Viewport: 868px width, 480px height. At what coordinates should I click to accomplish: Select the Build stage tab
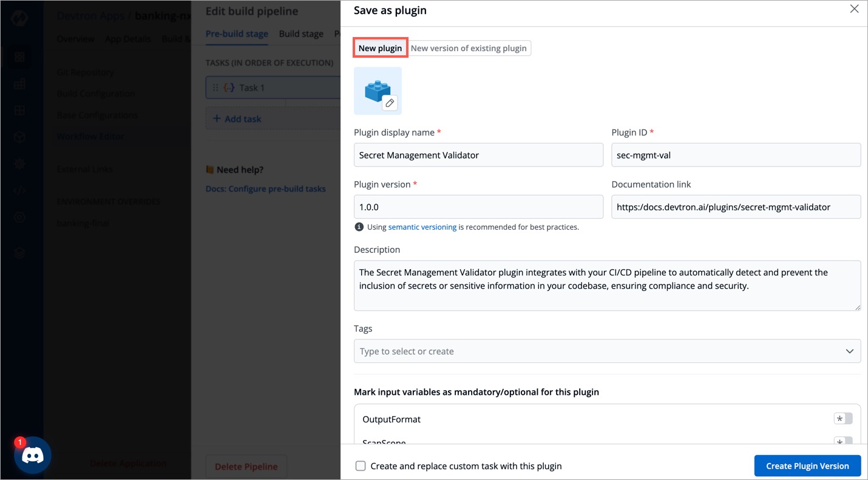coord(300,33)
